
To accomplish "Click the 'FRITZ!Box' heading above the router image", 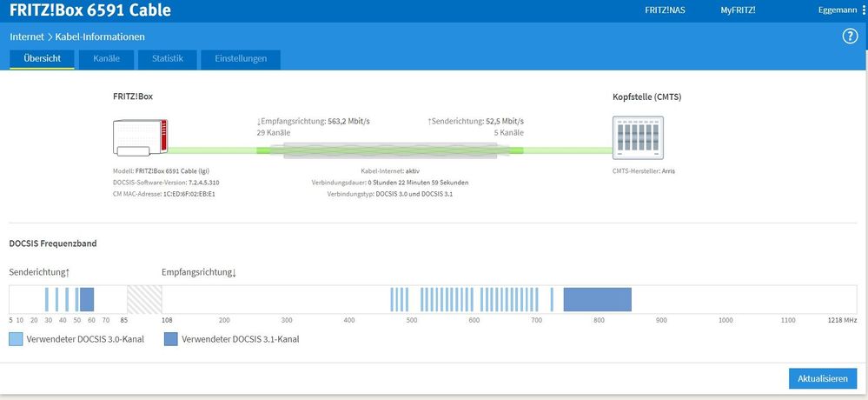I will pyautogui.click(x=133, y=96).
